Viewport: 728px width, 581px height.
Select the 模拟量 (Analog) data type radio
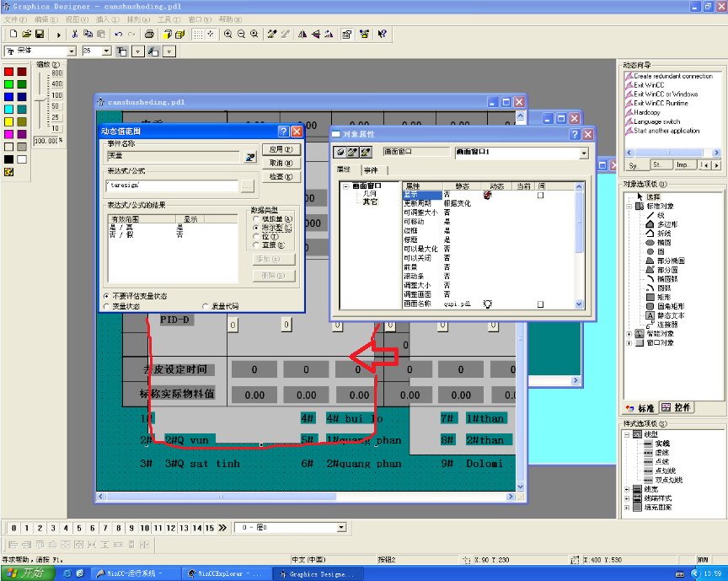(x=255, y=219)
